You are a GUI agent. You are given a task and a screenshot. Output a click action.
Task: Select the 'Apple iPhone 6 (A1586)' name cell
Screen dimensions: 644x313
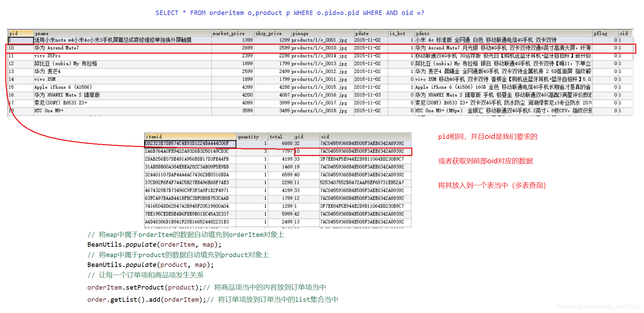coord(123,87)
